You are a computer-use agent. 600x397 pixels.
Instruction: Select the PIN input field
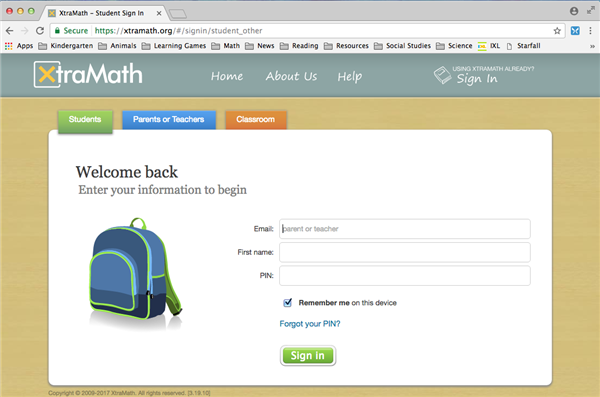click(x=404, y=276)
